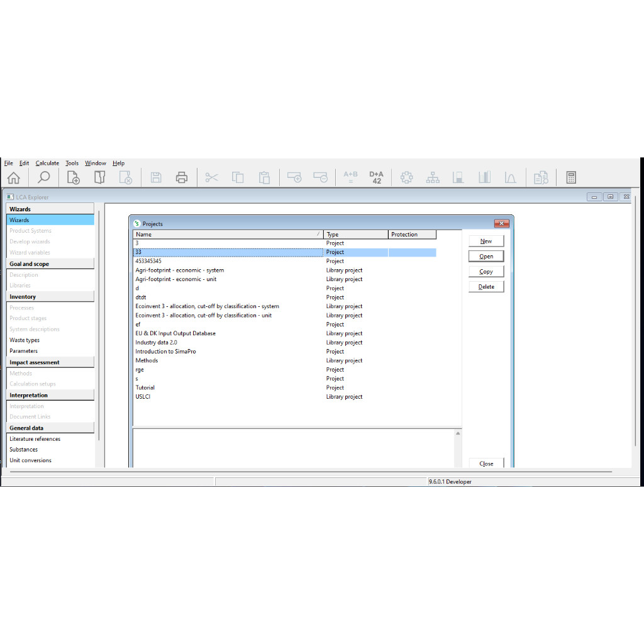Viewport: 644px width, 644px height.
Task: Click the calculator toolbar icon
Action: pos(571,178)
